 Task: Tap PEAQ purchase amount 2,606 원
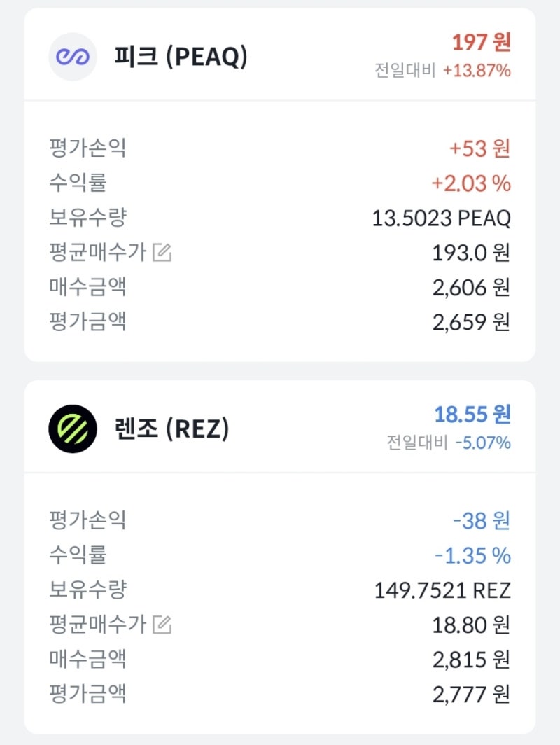[471, 287]
